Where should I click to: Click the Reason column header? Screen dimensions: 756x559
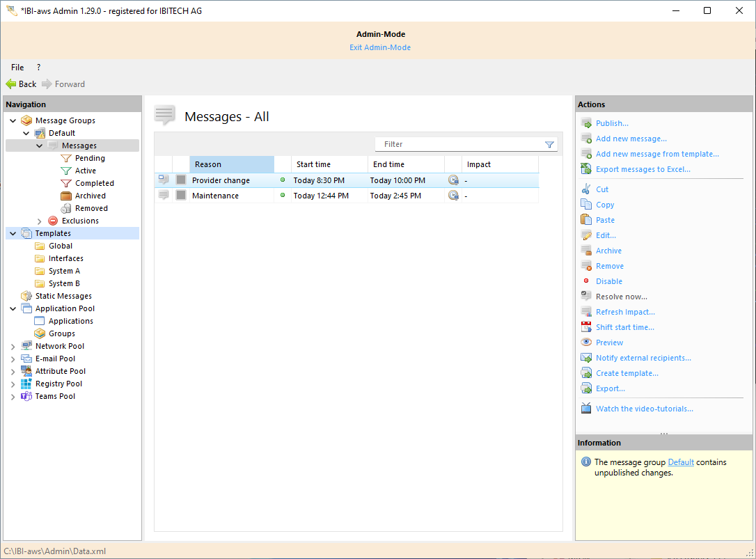[x=231, y=164]
